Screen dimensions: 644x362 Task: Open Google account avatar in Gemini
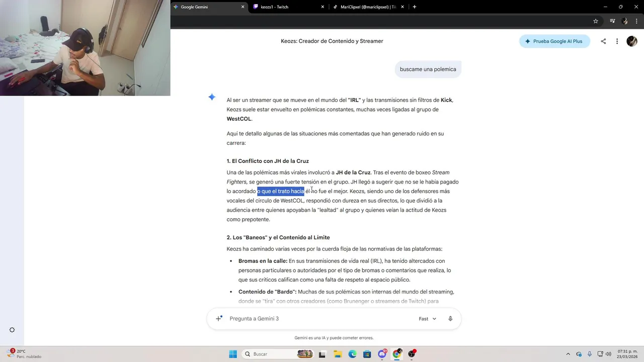click(x=632, y=41)
